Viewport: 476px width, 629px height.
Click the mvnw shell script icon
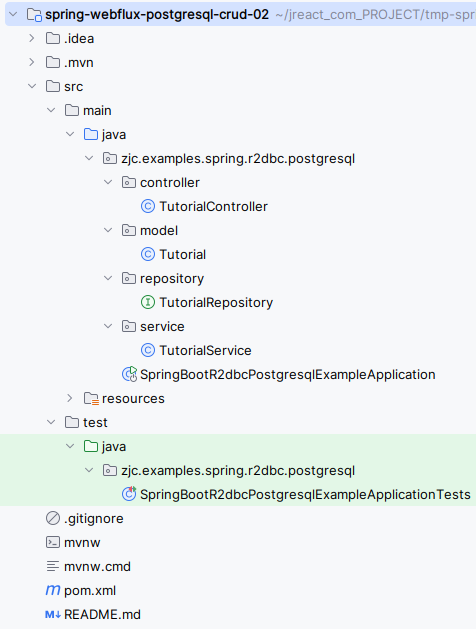53,542
